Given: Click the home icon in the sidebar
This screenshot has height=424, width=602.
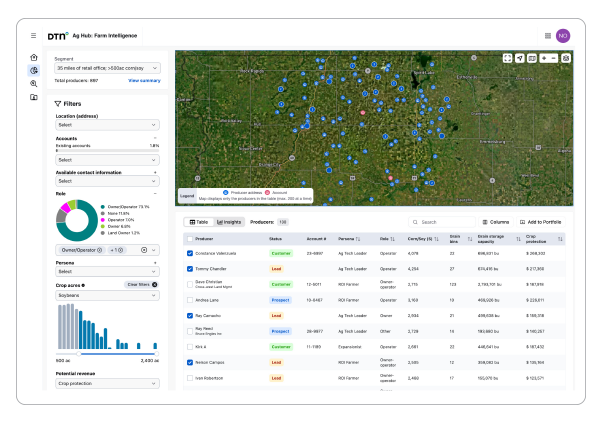Looking at the screenshot, I should (x=34, y=58).
